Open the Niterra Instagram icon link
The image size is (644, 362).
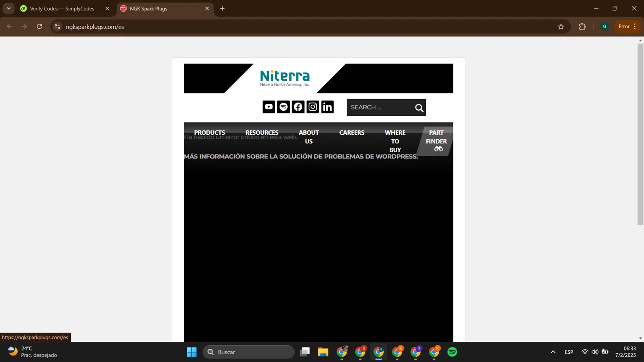(313, 107)
